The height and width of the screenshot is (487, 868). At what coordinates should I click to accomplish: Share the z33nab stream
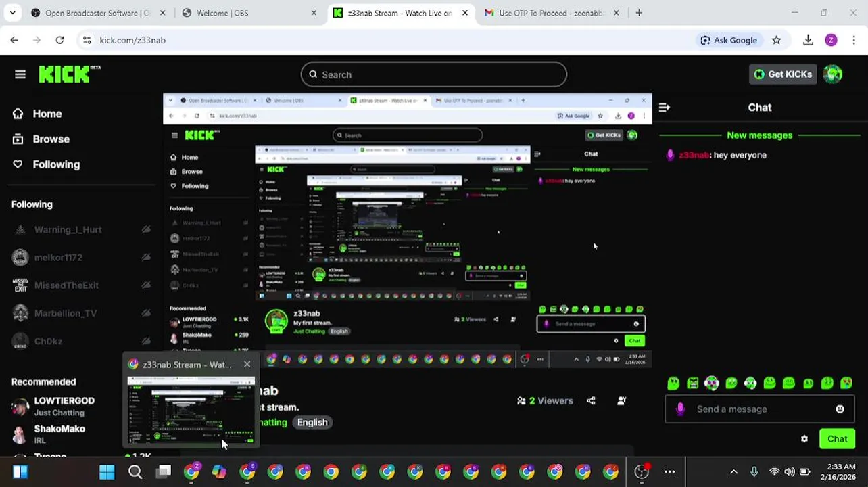pyautogui.click(x=591, y=401)
